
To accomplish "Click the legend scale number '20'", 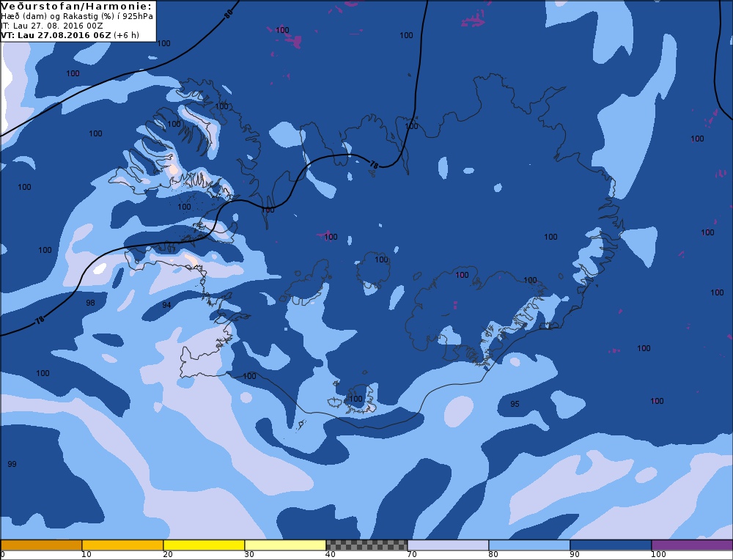I will pyautogui.click(x=168, y=554).
